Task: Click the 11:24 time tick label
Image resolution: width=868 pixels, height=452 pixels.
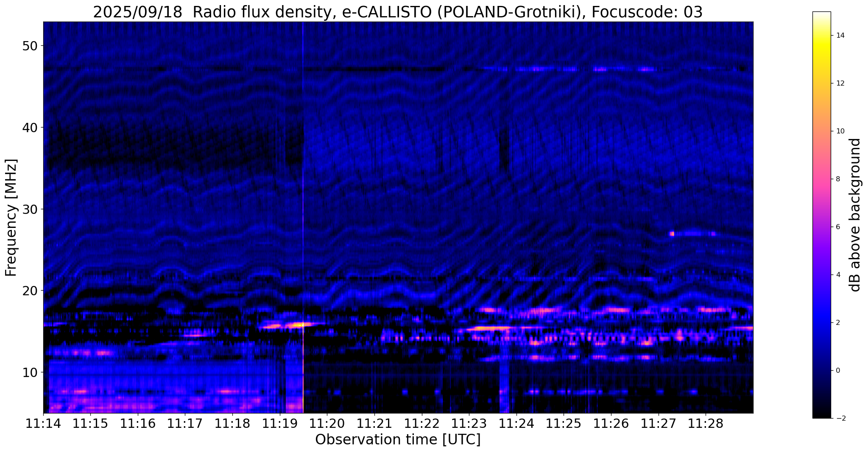Action: click(516, 424)
